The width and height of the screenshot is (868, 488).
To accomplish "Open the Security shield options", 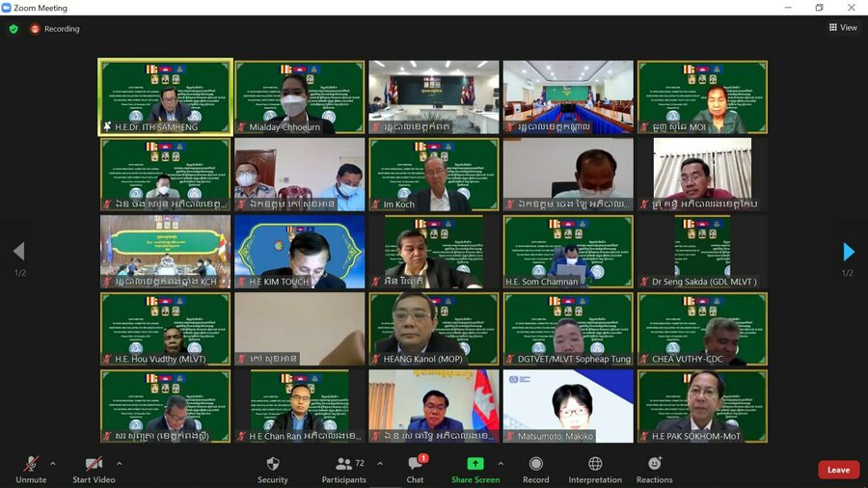I will [x=272, y=468].
